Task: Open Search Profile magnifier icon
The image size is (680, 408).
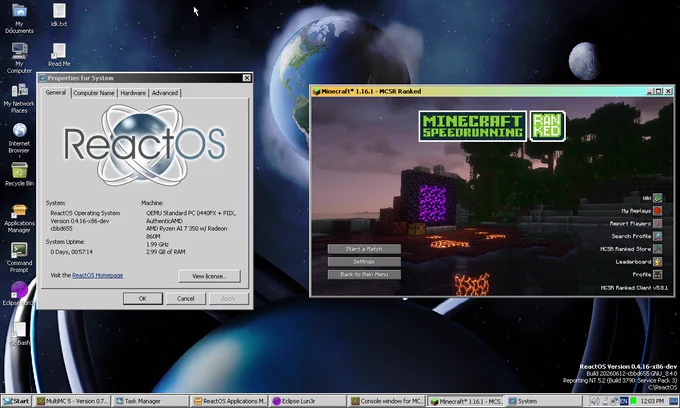Action: 657,236
